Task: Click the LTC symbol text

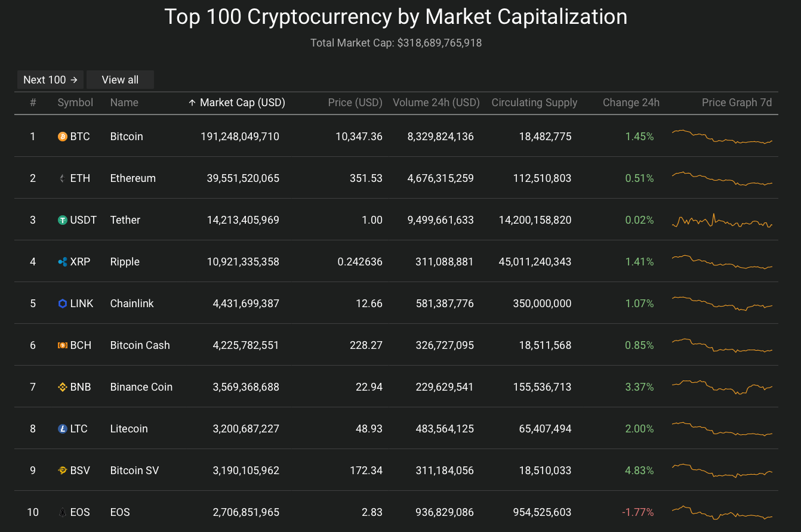Action: [x=79, y=429]
